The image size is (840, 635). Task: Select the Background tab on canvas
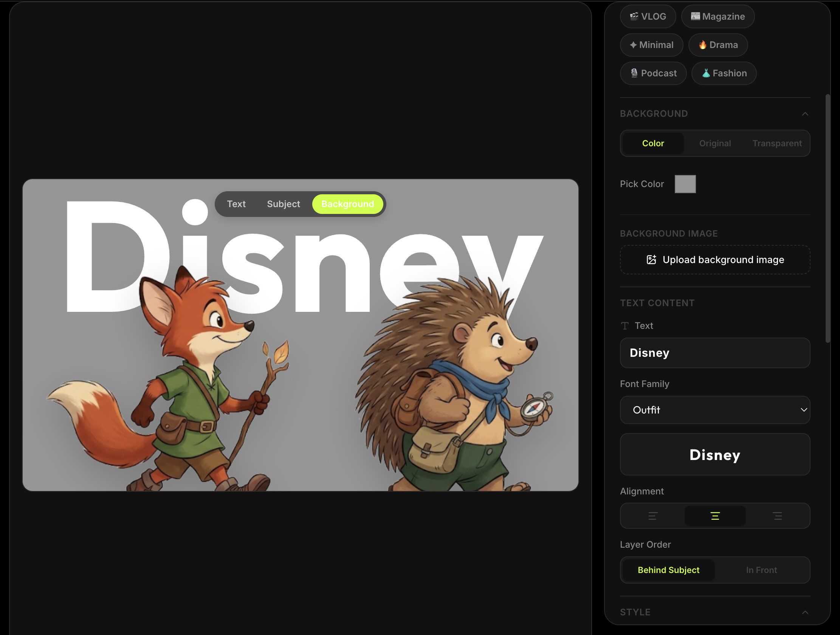tap(347, 204)
